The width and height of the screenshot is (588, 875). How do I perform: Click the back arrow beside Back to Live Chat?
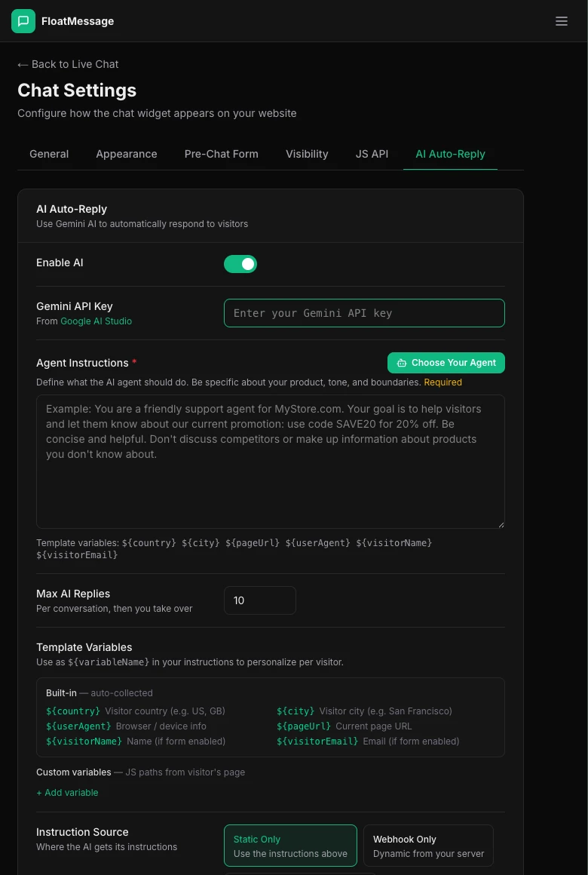pyautogui.click(x=23, y=64)
